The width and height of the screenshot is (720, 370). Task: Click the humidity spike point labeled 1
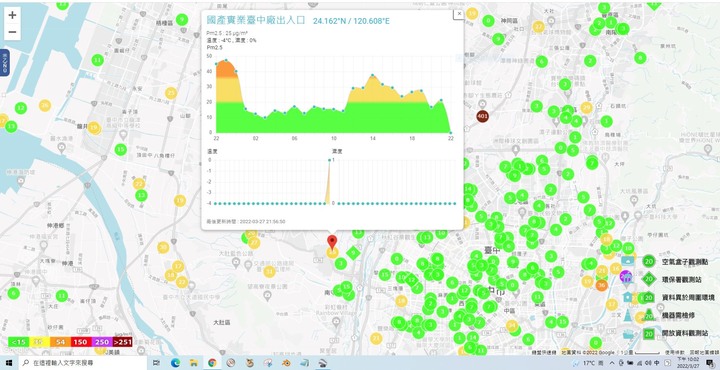pos(329,160)
